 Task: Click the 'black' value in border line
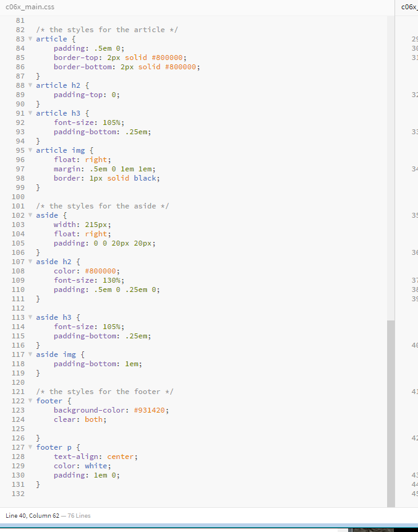[x=145, y=178]
